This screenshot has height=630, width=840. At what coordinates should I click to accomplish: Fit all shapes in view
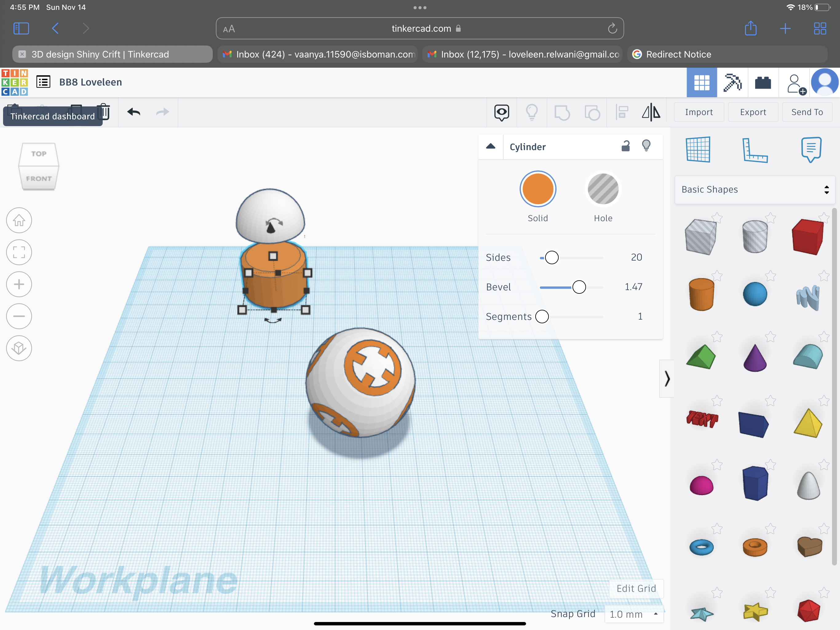[19, 252]
